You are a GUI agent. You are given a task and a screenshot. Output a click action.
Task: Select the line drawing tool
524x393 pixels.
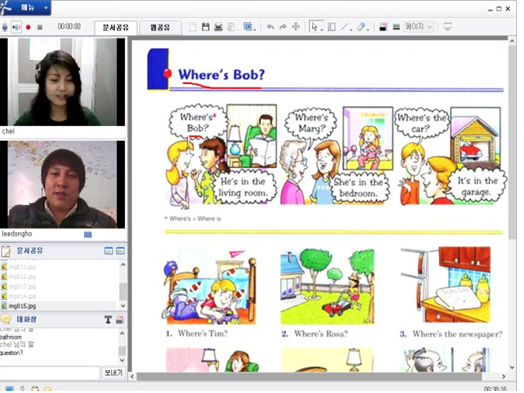344,27
